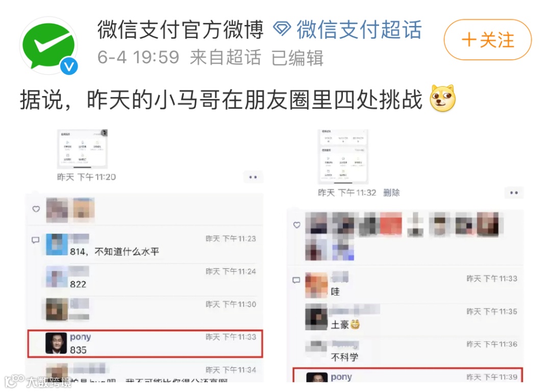Tap the two-dot menu beside 11:32 post
The height and width of the screenshot is (392, 551).
pyautogui.click(x=514, y=192)
